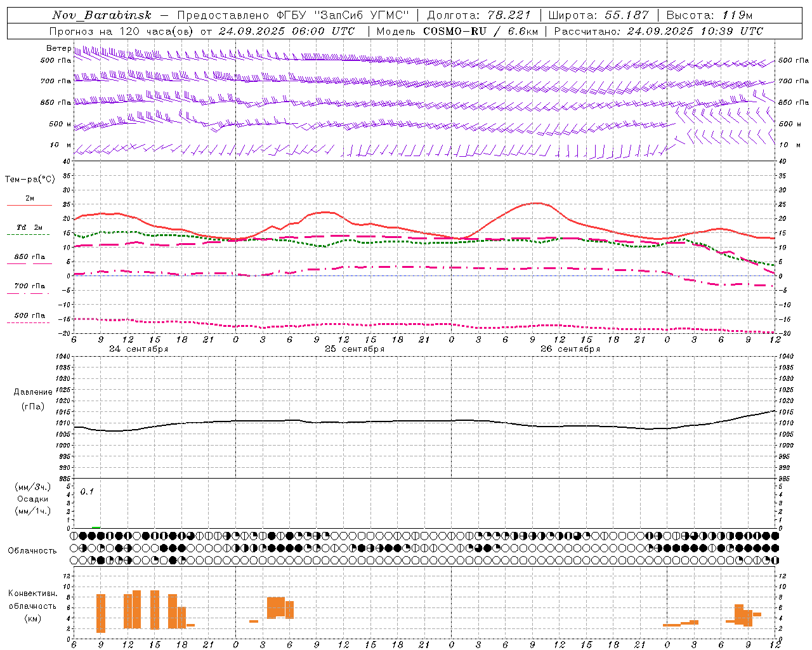
Task: Click the 0.1 precipitation amount value
Action: 87,492
